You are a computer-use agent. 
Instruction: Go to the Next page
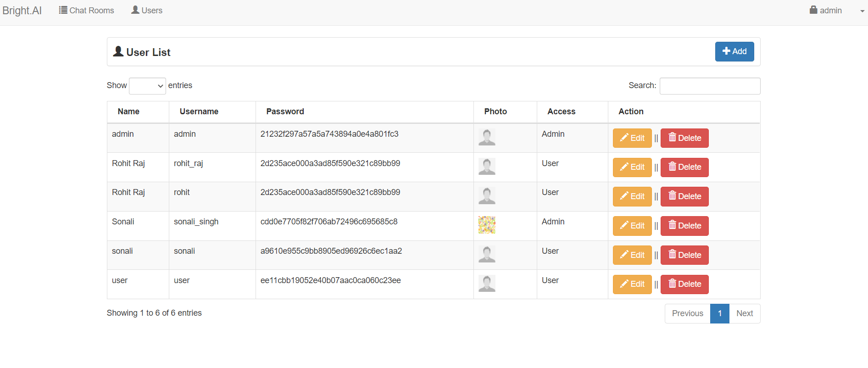(x=745, y=313)
